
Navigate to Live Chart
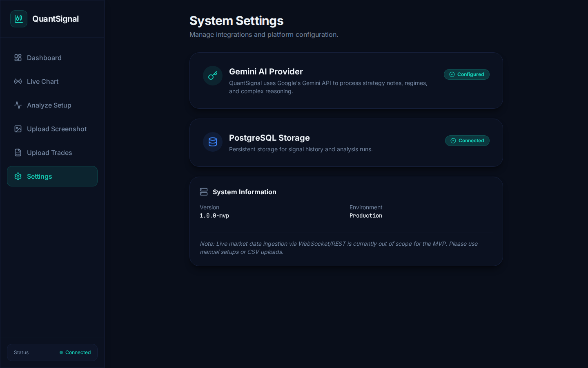pos(42,81)
